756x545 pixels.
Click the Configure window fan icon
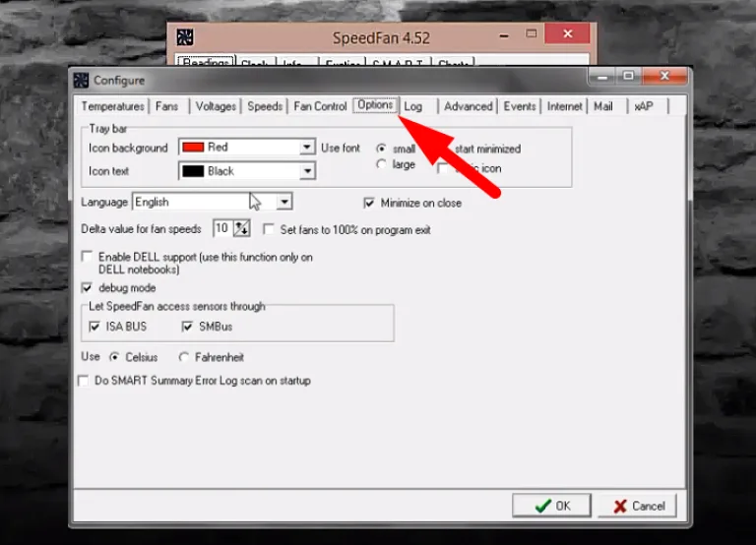[81, 80]
